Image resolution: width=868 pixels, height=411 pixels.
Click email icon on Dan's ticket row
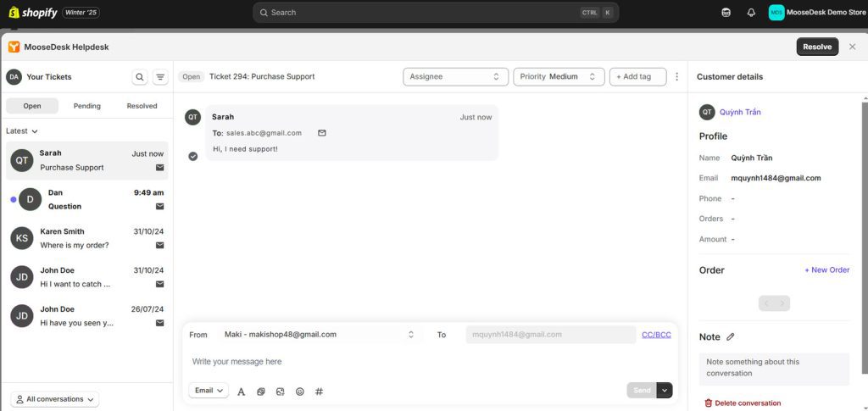click(159, 206)
